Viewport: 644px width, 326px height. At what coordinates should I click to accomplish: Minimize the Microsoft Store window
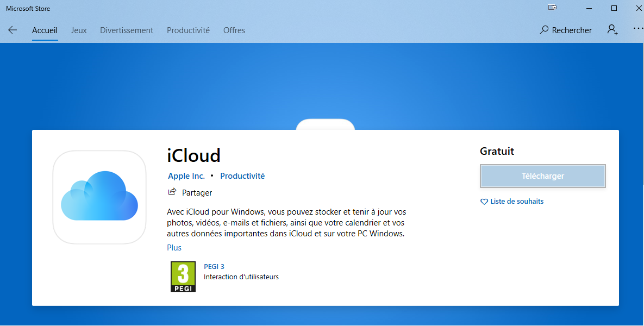(x=589, y=8)
